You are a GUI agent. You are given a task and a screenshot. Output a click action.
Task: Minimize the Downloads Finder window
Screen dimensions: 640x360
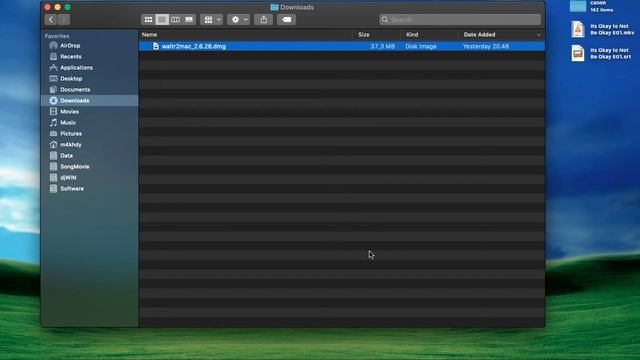[x=58, y=7]
